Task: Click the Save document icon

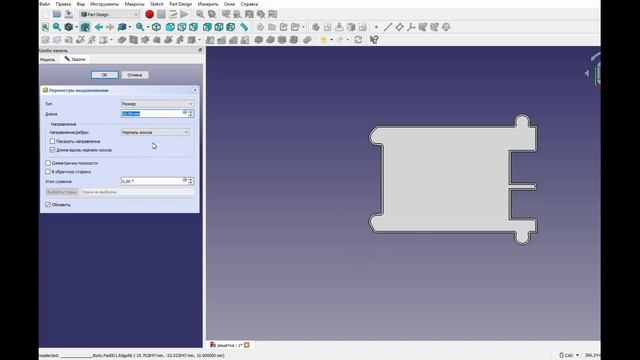Action: coord(68,14)
